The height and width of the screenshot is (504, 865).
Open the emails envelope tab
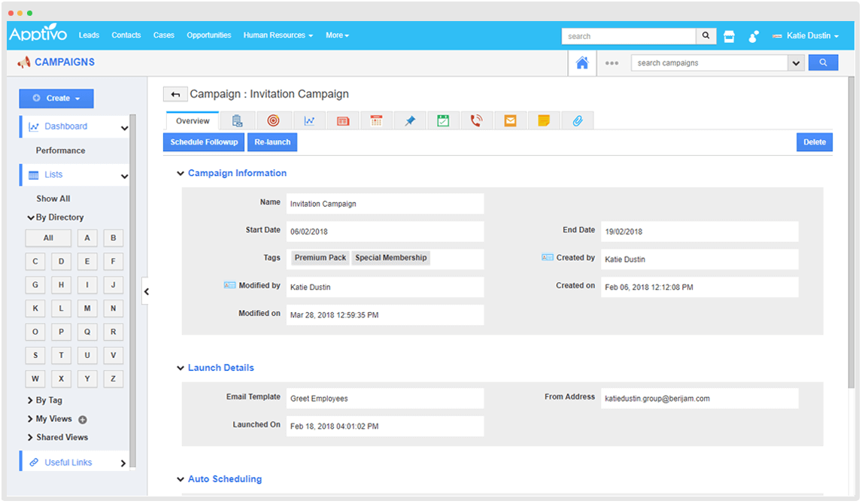510,120
